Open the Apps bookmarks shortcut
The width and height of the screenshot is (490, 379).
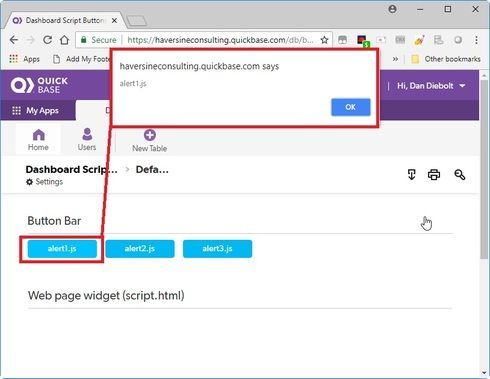(25, 59)
